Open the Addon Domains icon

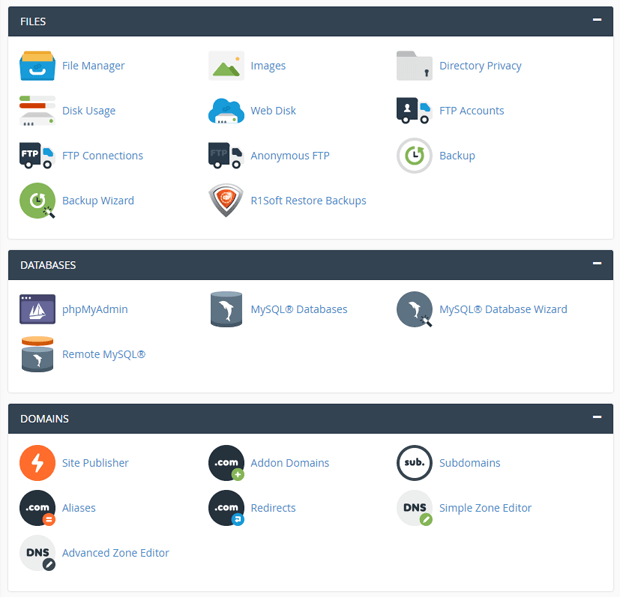pyautogui.click(x=226, y=463)
